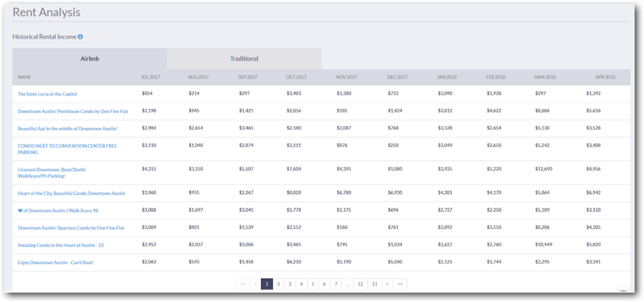Click the $6,930 Dec 2017 cell
The image size is (644, 302).
[395, 193]
